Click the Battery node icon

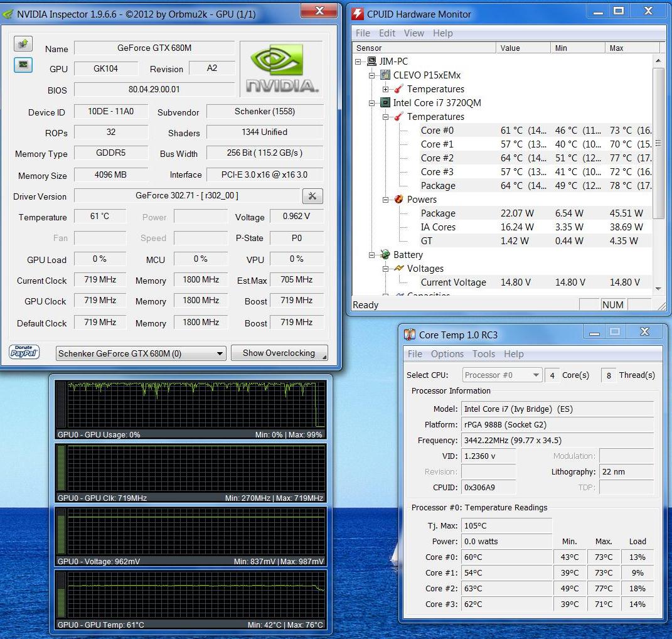[385, 254]
